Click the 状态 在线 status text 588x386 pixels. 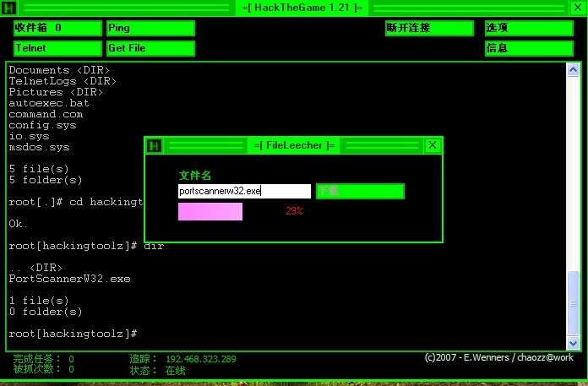coord(158,371)
